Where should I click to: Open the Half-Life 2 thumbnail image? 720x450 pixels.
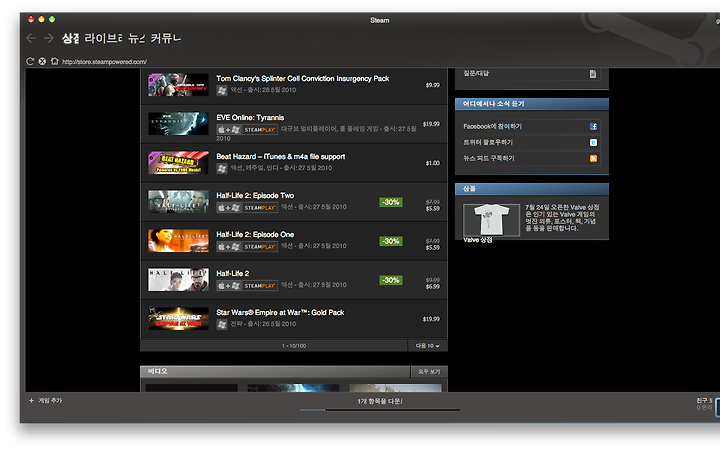point(178,280)
